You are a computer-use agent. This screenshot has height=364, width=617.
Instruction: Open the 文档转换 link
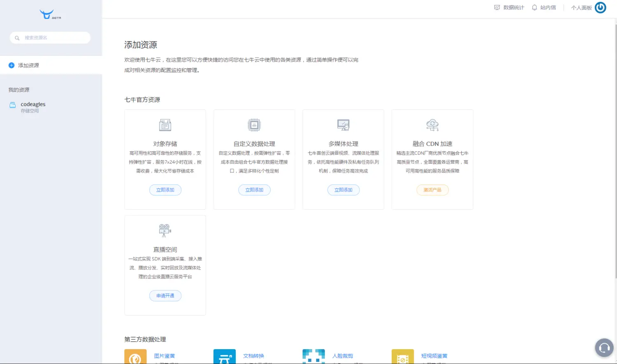253,356
